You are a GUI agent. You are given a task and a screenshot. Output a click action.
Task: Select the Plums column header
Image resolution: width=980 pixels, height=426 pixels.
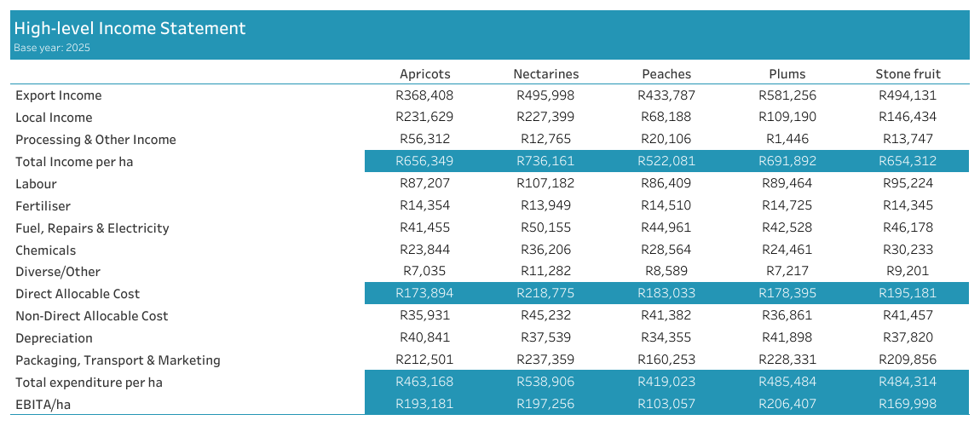787,74
